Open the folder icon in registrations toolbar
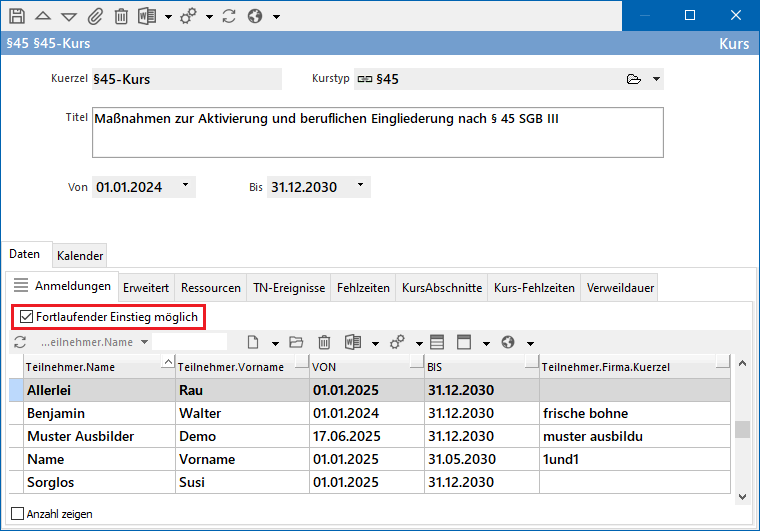The image size is (760, 531). click(x=296, y=342)
